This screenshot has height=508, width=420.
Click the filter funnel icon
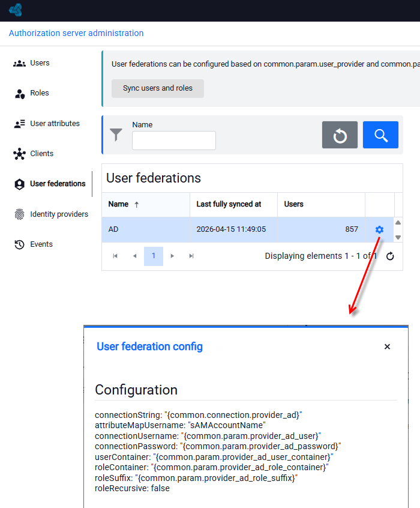(x=116, y=135)
